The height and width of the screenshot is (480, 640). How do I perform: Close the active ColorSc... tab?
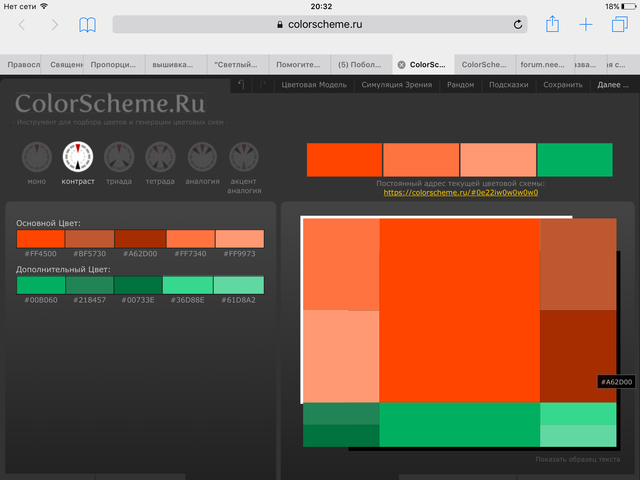tap(402, 64)
